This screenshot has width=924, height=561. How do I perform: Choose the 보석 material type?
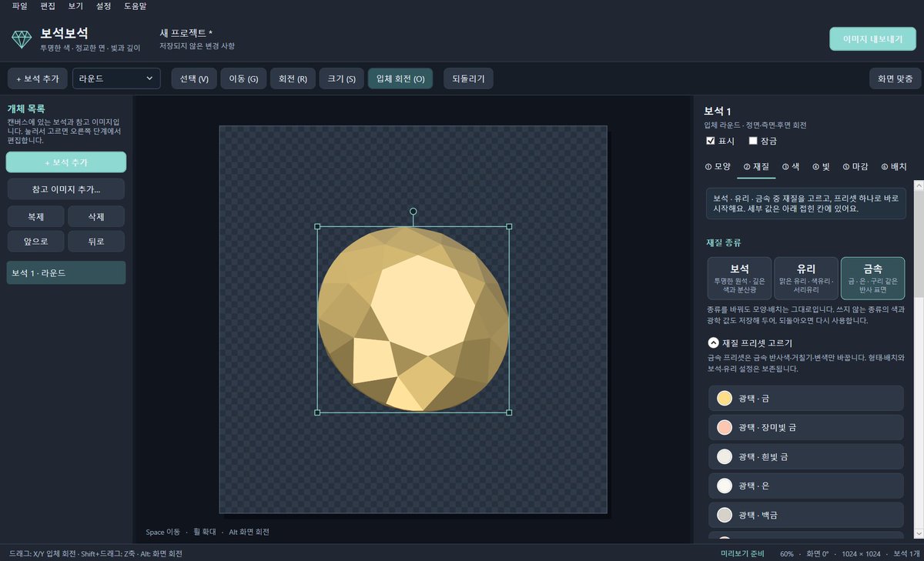pyautogui.click(x=739, y=278)
